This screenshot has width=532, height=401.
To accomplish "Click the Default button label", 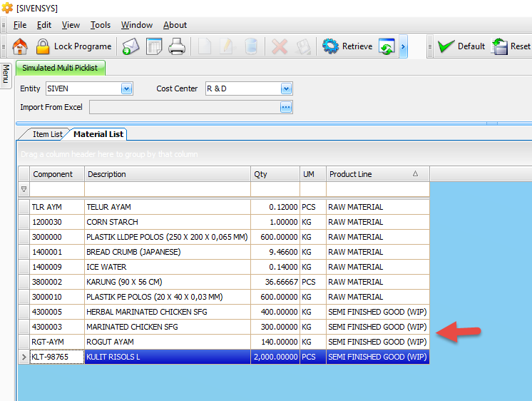I will click(x=471, y=46).
